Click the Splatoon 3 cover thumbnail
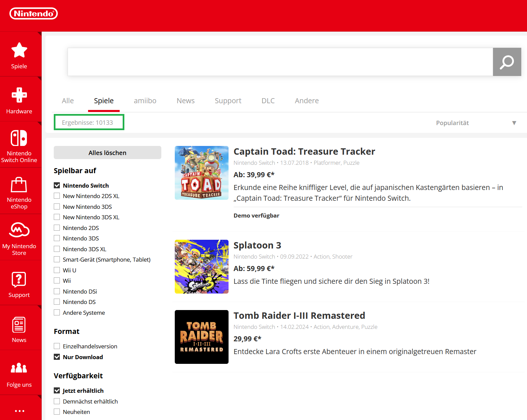The width and height of the screenshot is (527, 420). (x=202, y=267)
